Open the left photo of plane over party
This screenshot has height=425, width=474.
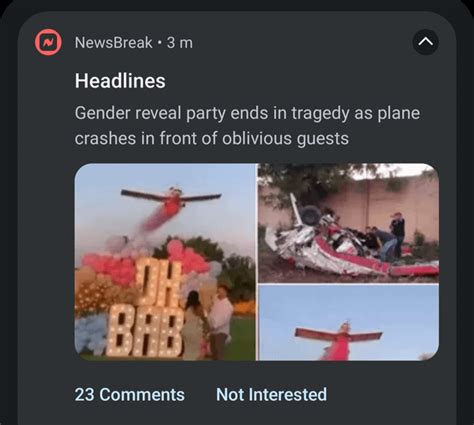[x=165, y=262]
